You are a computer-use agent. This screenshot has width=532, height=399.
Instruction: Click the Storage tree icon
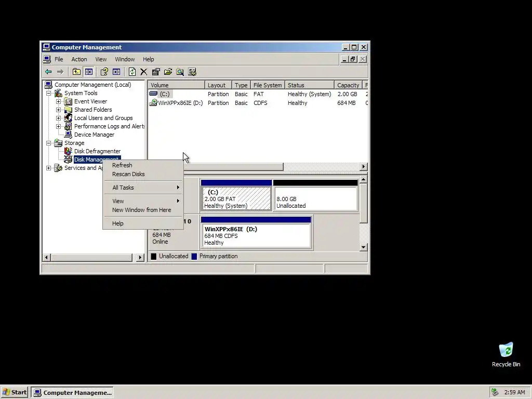tap(58, 143)
